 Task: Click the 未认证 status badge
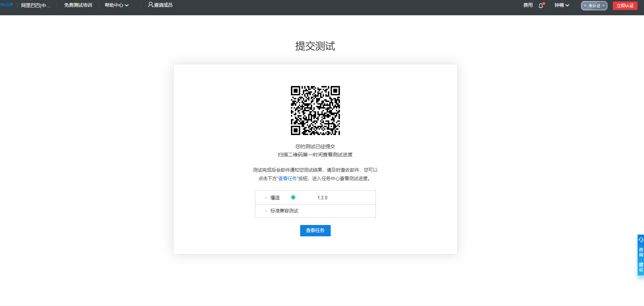point(594,6)
